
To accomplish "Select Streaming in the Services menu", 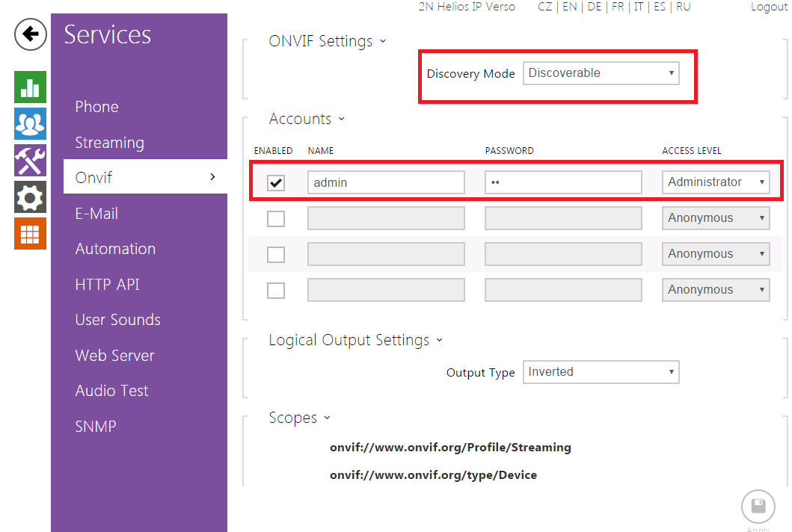I will coord(109,143).
